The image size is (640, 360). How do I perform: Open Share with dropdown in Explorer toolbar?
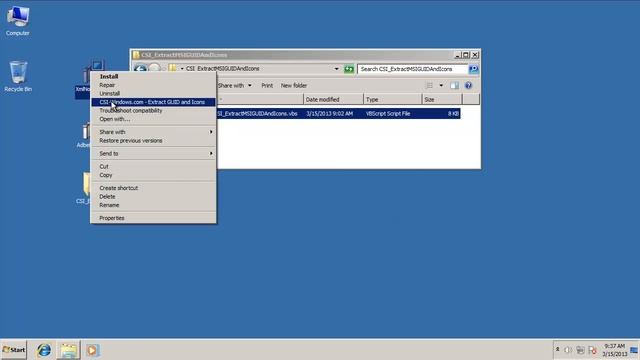tap(235, 85)
